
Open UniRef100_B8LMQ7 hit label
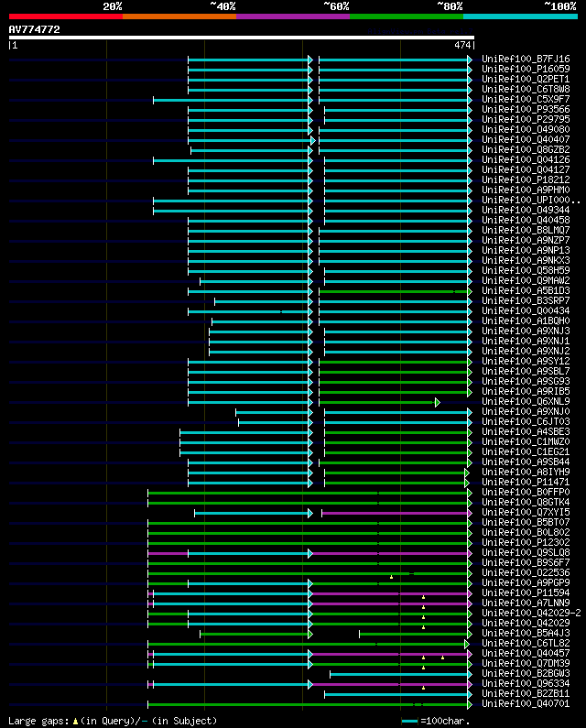coord(526,230)
